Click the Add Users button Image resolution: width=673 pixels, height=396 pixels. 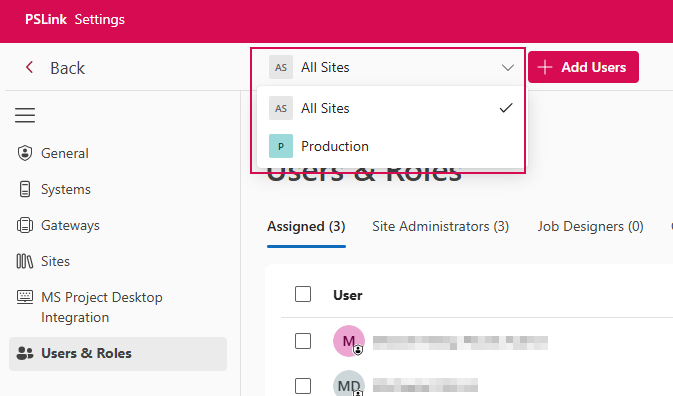[x=583, y=67]
